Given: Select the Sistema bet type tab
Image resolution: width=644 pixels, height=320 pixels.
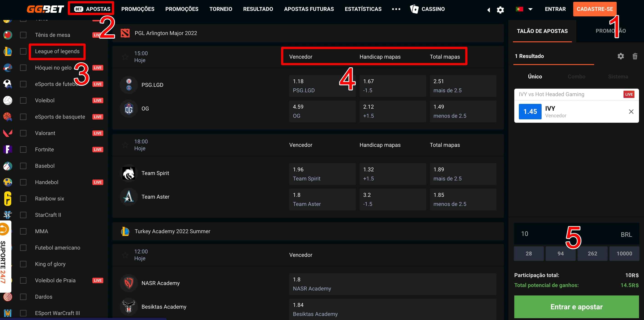Looking at the screenshot, I should tap(618, 76).
